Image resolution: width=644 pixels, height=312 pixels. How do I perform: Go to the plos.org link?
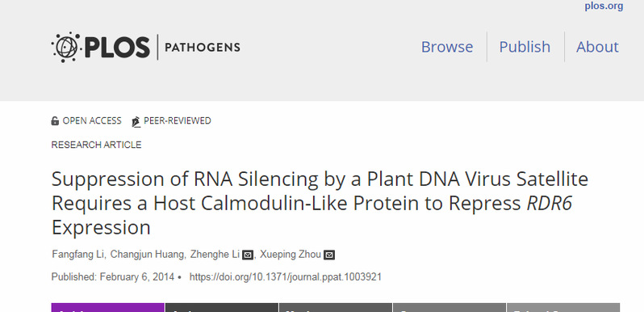click(604, 6)
